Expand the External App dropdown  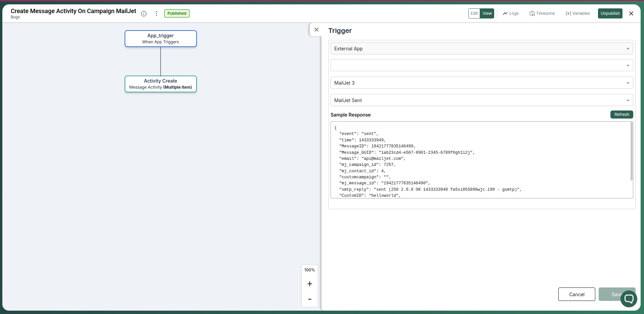(481, 49)
